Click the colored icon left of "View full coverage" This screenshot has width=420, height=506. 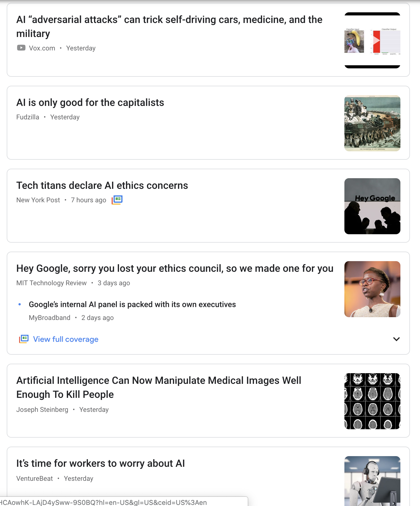[24, 339]
